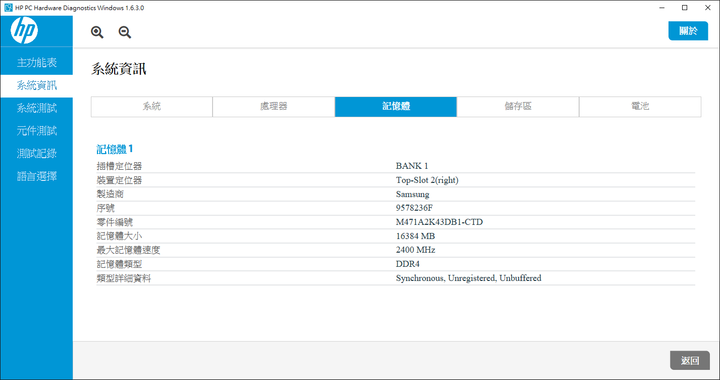This screenshot has height=380, width=720.
Task: Switch to the 電池 tab
Action: point(640,106)
